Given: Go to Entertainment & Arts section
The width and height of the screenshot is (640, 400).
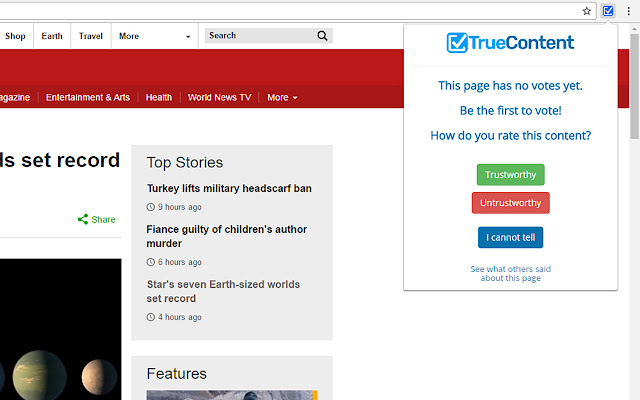Looking at the screenshot, I should [88, 98].
